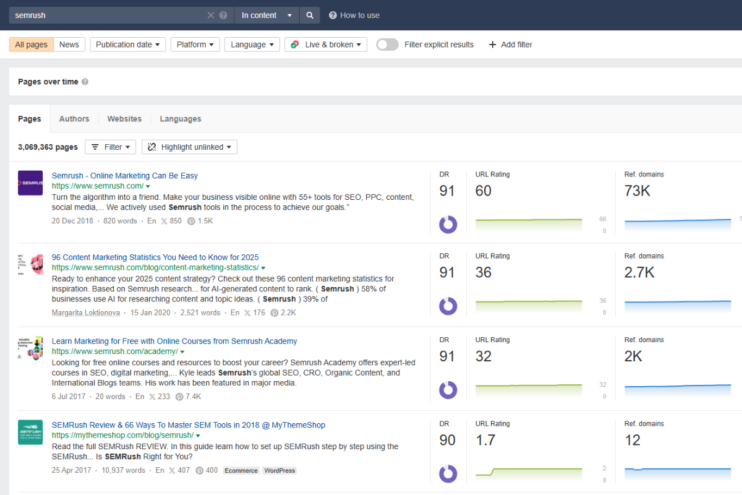Click the DR donut chart for Semrush Academy row
Viewport: 742px width, 495px height.
pyautogui.click(x=448, y=390)
